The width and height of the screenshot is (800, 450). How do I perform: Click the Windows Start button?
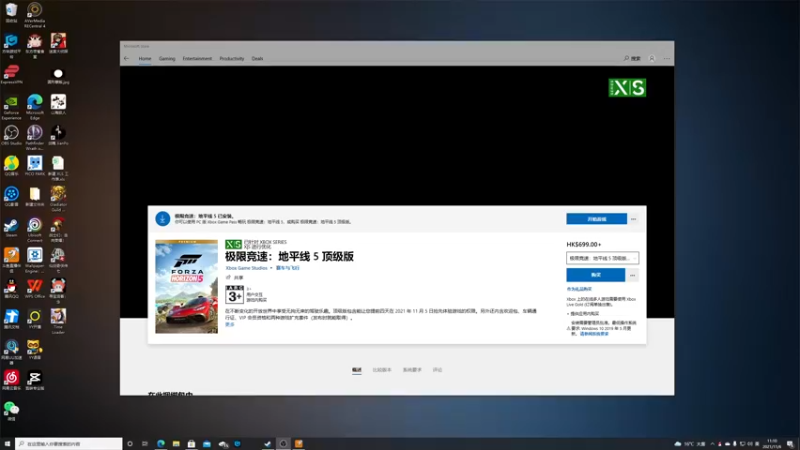(7, 444)
